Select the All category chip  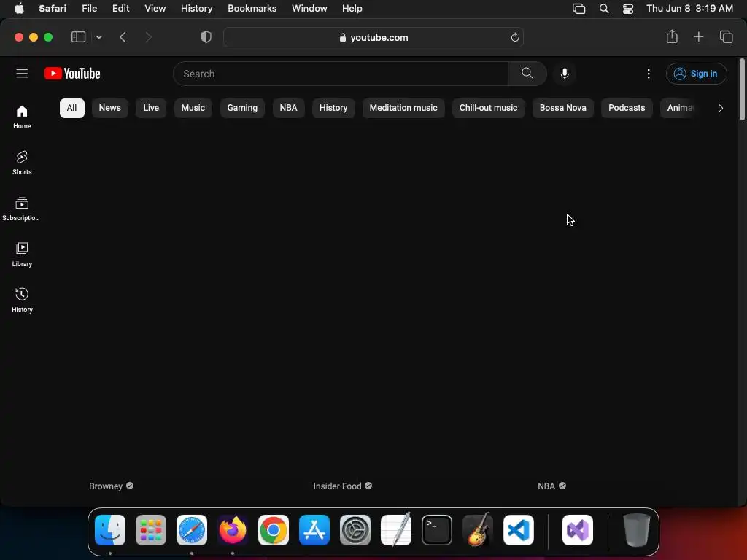(72, 108)
